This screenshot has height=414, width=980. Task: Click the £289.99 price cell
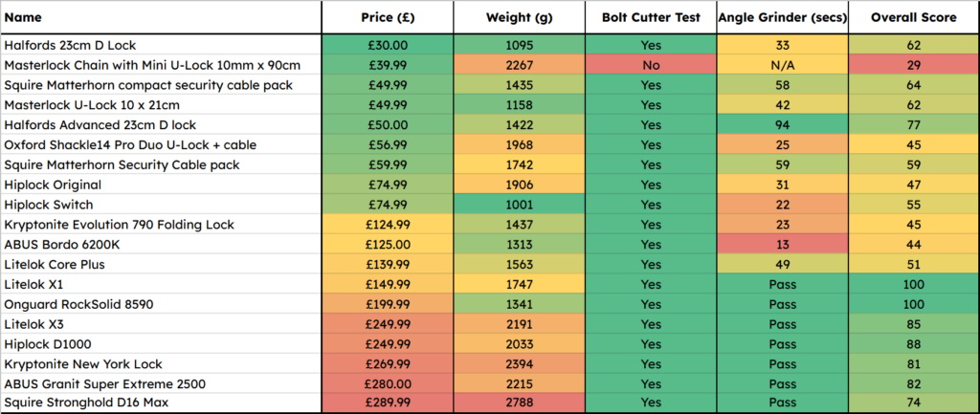tap(388, 403)
